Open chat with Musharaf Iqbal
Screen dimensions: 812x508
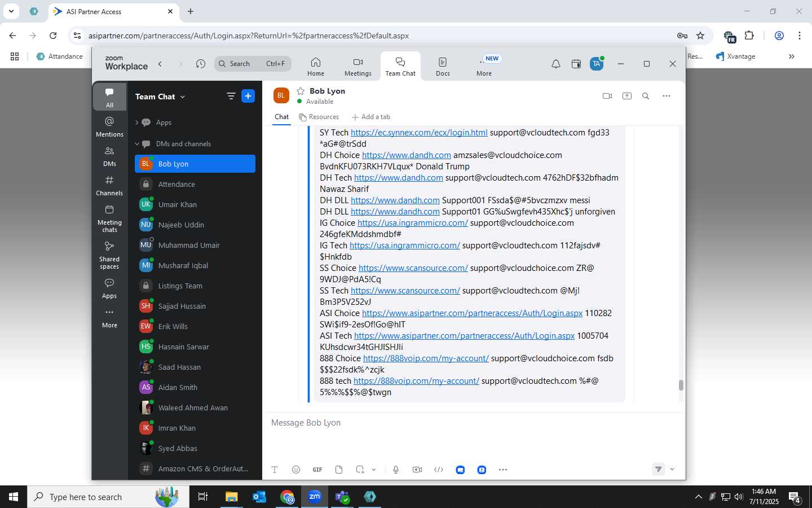pyautogui.click(x=195, y=265)
